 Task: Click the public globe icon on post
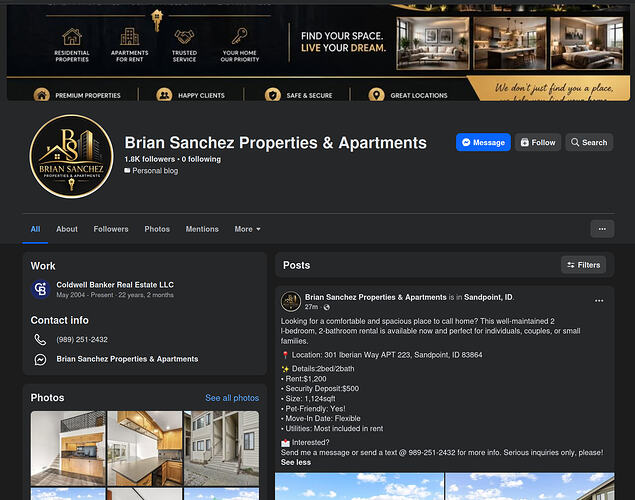point(327,307)
